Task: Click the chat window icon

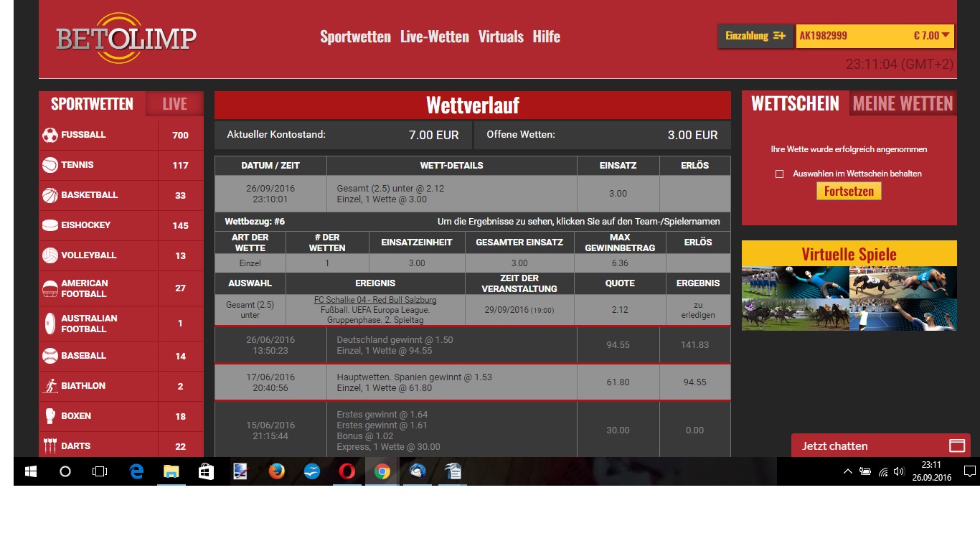Action: [957, 446]
